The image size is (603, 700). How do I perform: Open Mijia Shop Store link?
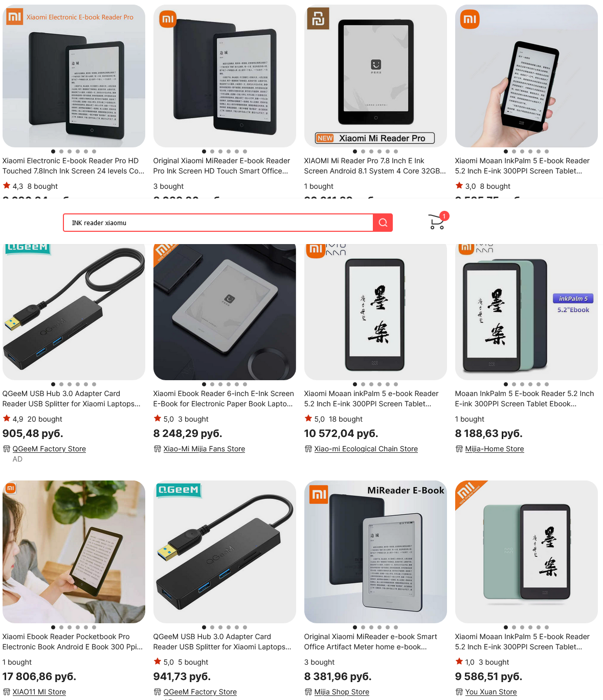pos(342,692)
